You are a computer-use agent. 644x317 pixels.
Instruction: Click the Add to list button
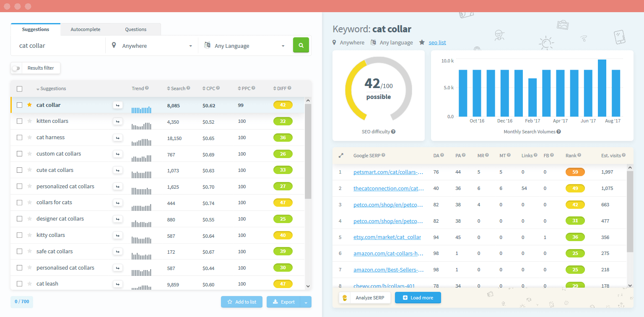tap(241, 301)
